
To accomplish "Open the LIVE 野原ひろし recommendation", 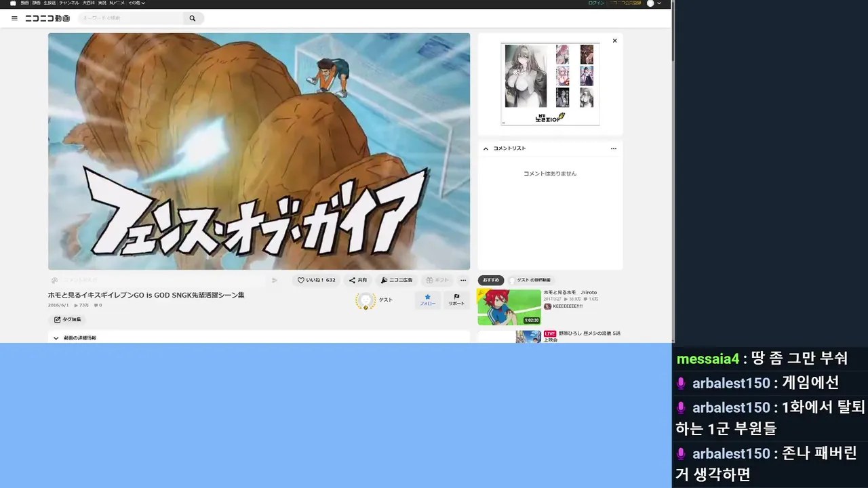I will (549, 336).
